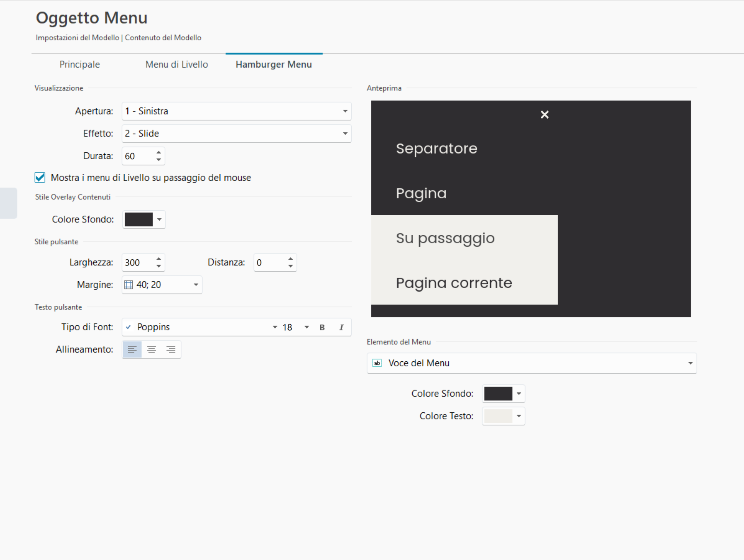Screen dimensions: 744x560
Task: Align button text to the left
Action: (x=132, y=350)
